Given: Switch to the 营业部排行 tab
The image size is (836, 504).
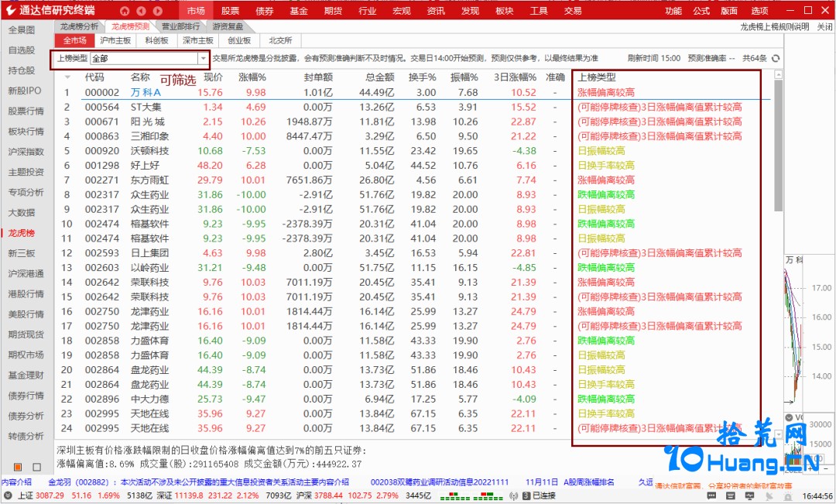Looking at the screenshot, I should [x=180, y=26].
